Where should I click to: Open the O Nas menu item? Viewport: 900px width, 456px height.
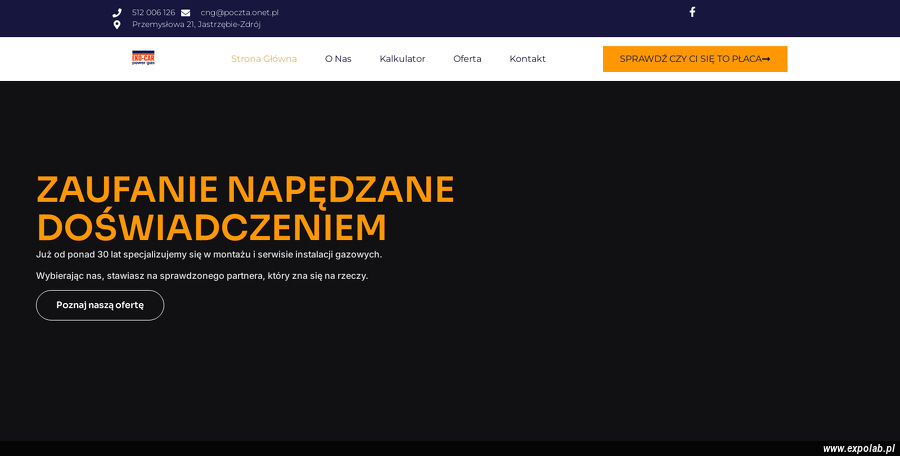[338, 59]
